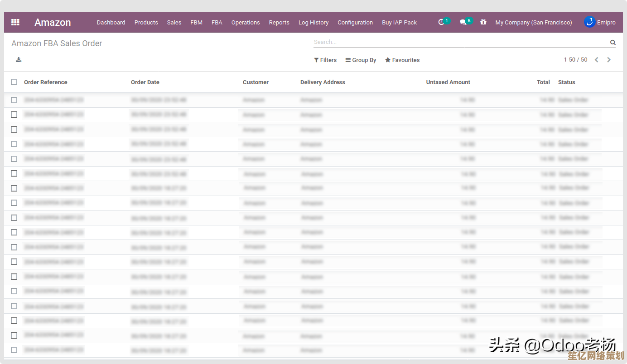Open the Dashboard menu
This screenshot has height=364, width=627.
111,22
